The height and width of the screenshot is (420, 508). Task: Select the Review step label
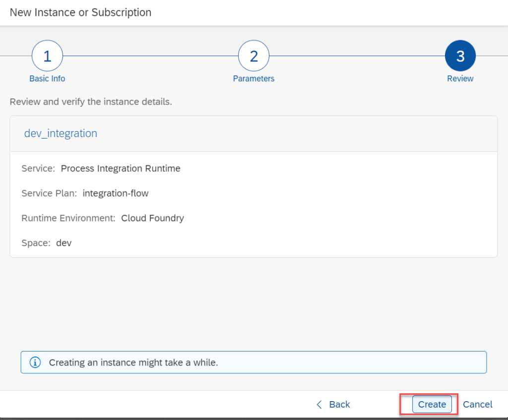pyautogui.click(x=460, y=78)
